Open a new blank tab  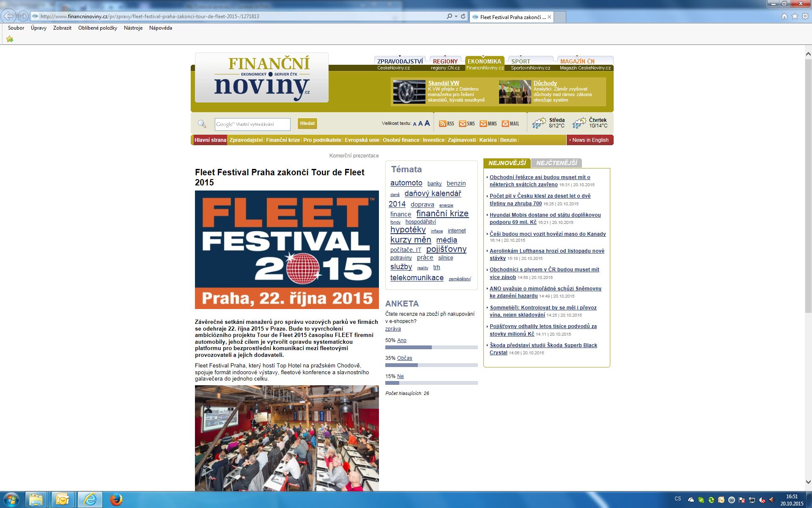coord(560,17)
